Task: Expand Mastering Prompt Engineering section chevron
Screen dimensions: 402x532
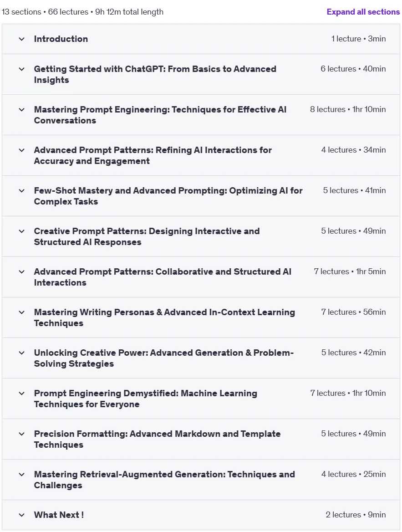Action: (22, 110)
